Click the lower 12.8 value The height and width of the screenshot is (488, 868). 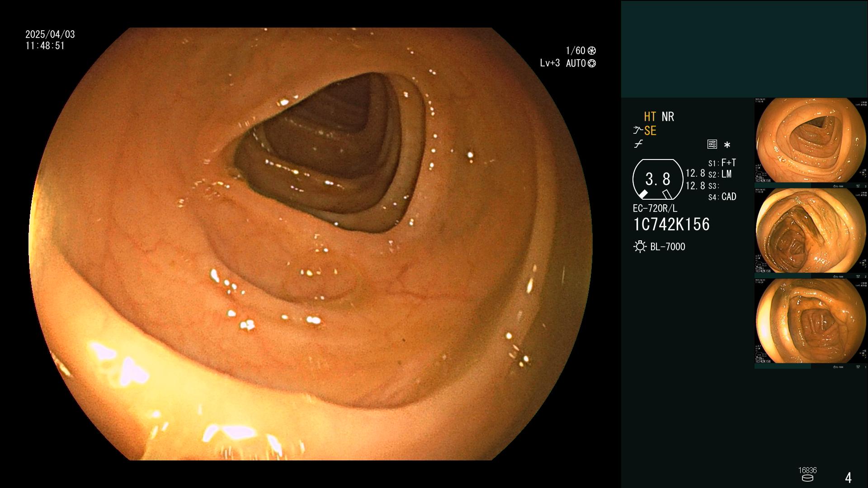tap(695, 186)
